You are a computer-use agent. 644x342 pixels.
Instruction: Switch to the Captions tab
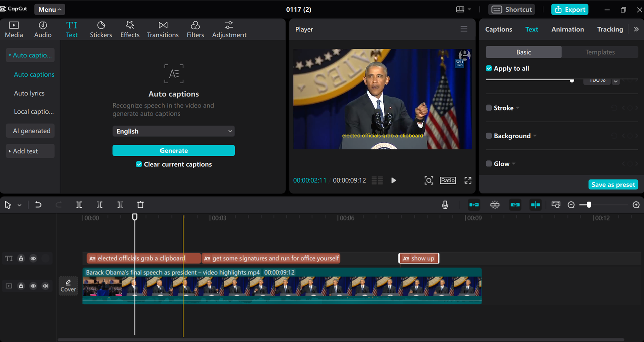(499, 29)
